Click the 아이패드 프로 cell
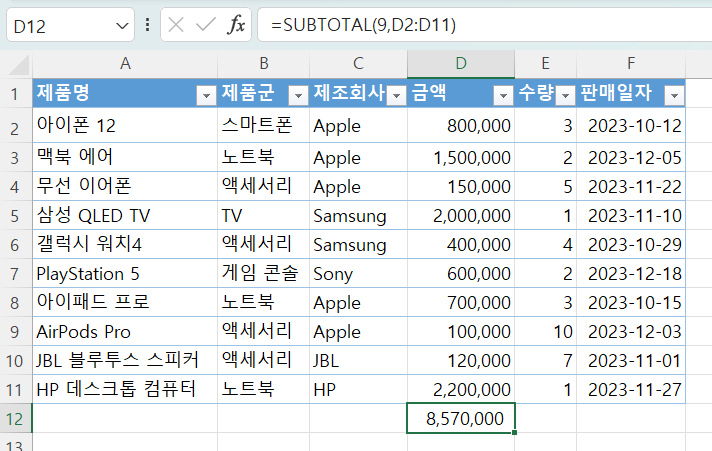Screen dimensions: 712x451 point(125,302)
